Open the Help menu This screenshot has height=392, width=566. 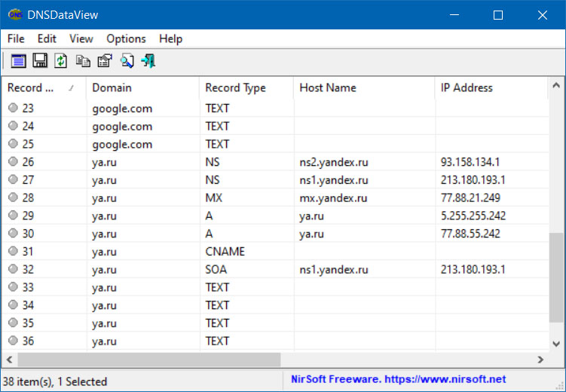(x=171, y=38)
